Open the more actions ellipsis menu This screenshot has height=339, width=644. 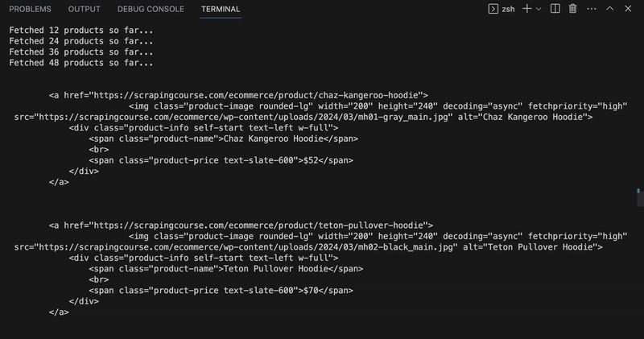click(591, 9)
